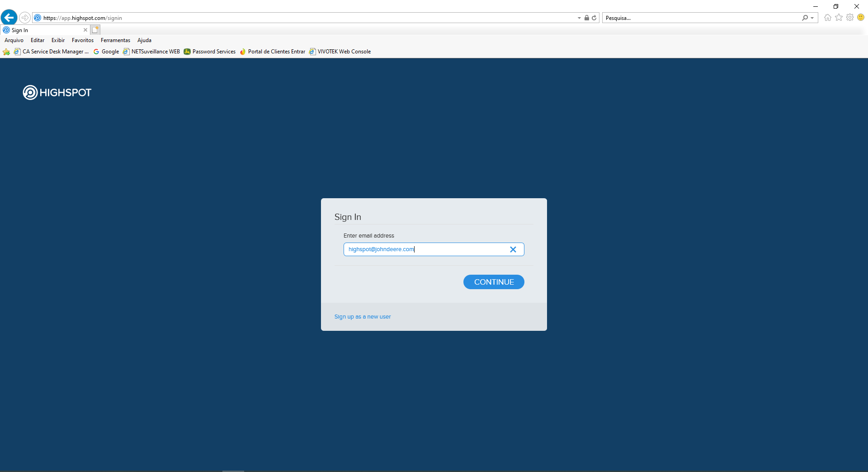Click the Pesquisa search box

click(x=701, y=18)
